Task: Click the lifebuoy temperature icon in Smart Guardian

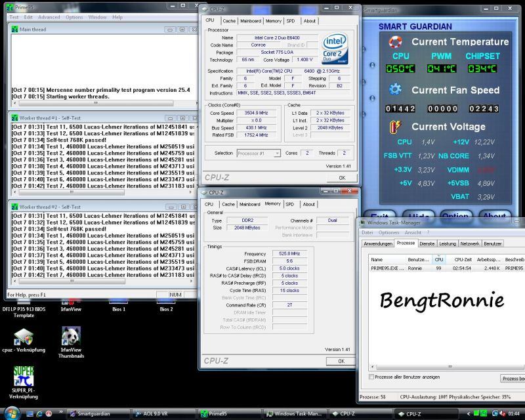Action: [396, 42]
